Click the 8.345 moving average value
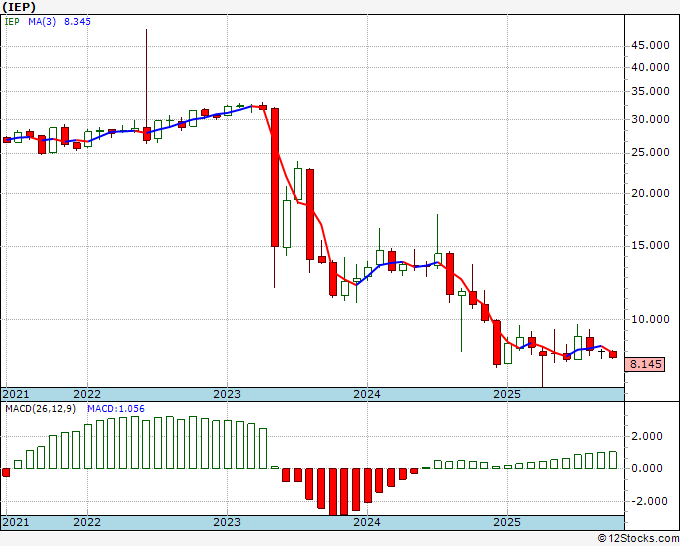680x546 pixels. point(77,21)
